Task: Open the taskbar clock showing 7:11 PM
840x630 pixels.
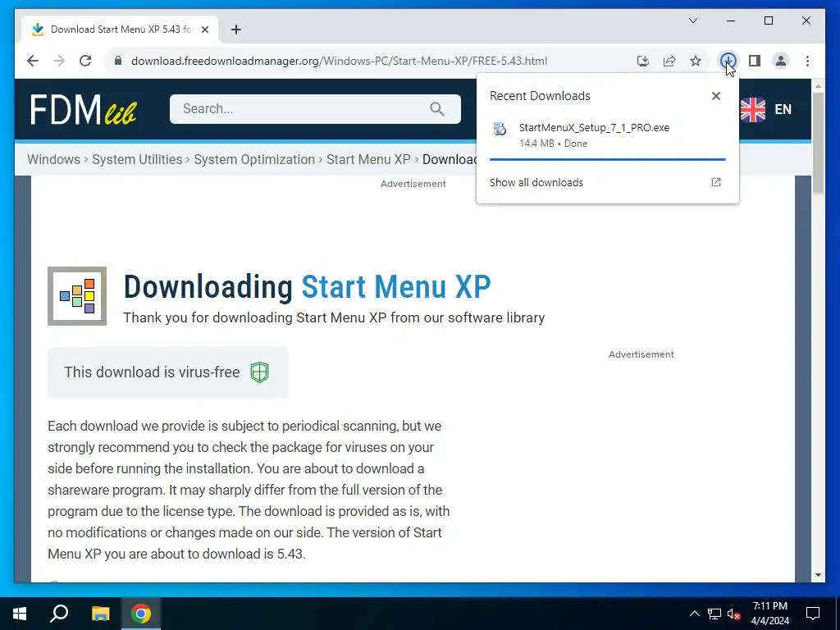Action: 769,614
